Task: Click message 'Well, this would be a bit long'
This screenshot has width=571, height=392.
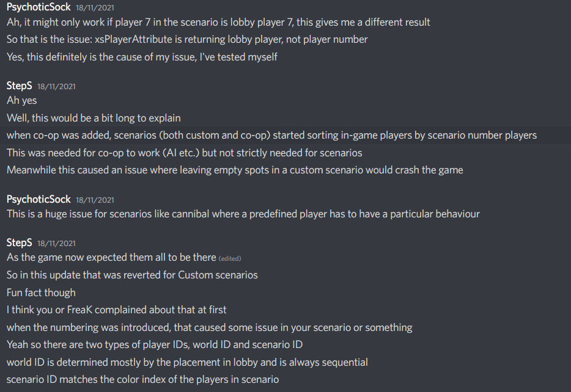Action: click(x=94, y=118)
